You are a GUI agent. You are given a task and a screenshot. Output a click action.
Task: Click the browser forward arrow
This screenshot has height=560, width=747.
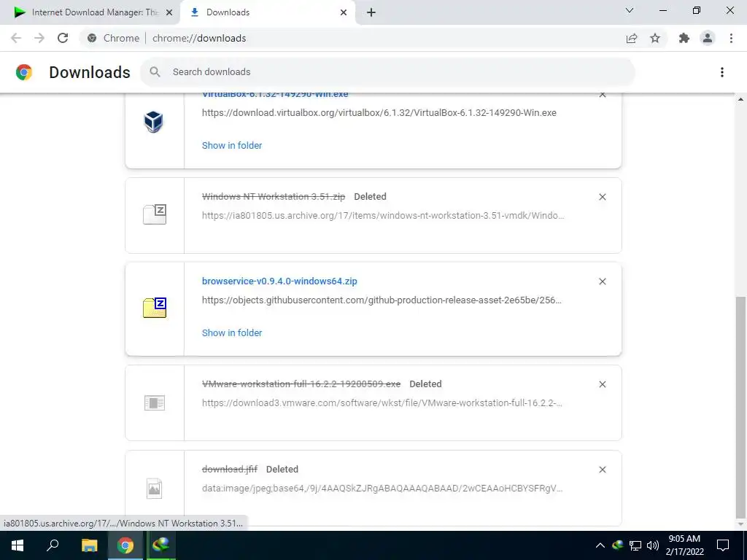39,38
